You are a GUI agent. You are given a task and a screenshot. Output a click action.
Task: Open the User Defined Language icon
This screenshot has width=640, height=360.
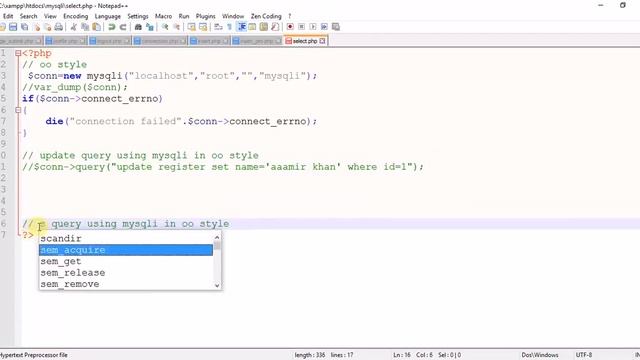252,27
